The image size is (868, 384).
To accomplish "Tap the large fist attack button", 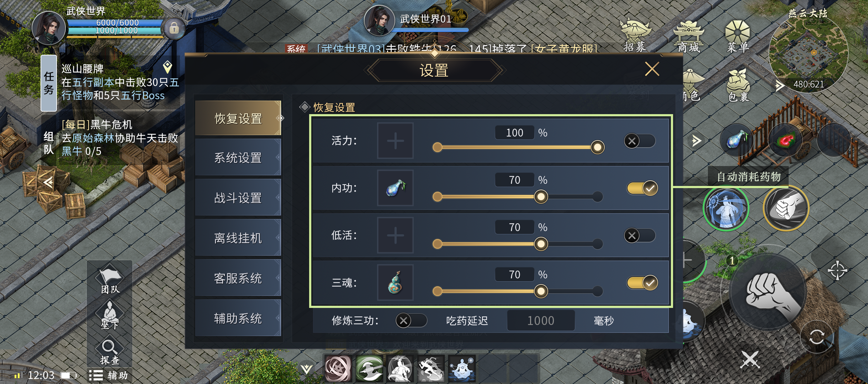I will click(x=768, y=292).
